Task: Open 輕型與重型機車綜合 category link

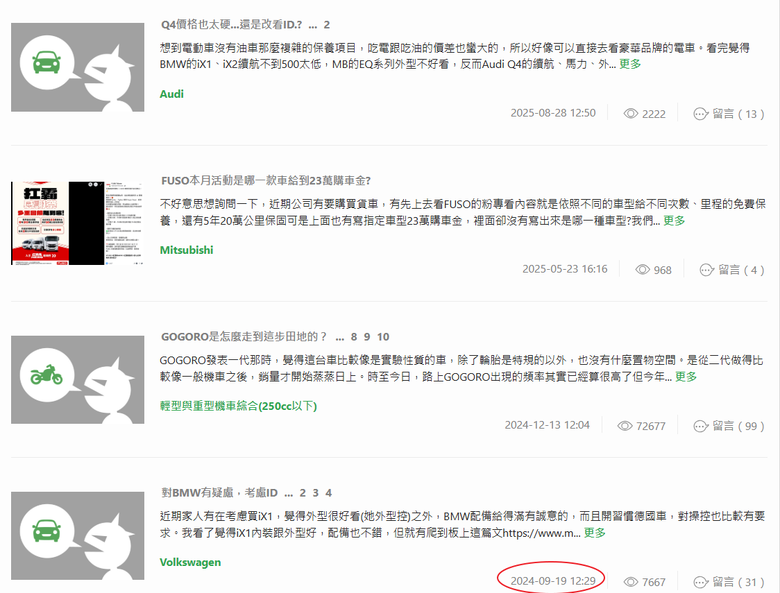Action: tap(238, 406)
